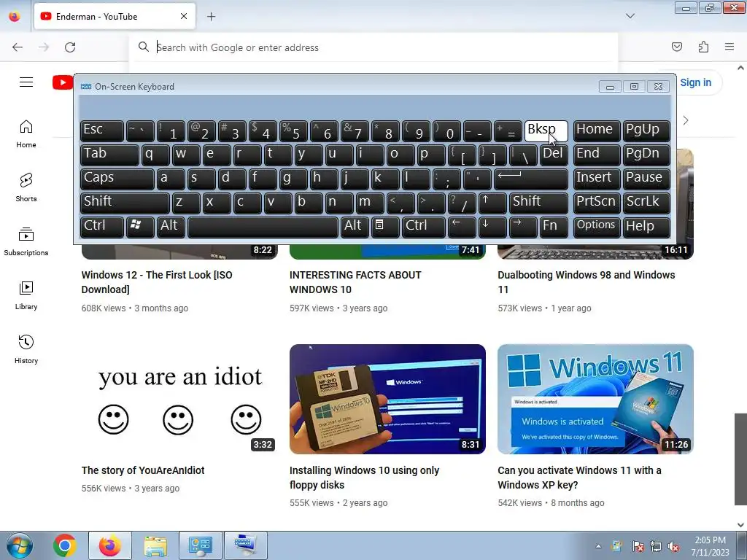Open History in the YouTube sidebar
This screenshot has height=560, width=747.
tap(26, 349)
